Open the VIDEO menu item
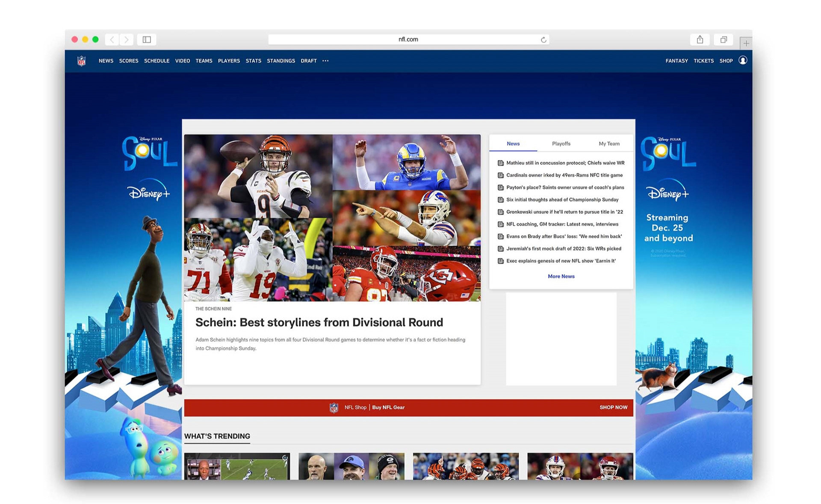The height and width of the screenshot is (504, 821). click(x=183, y=61)
